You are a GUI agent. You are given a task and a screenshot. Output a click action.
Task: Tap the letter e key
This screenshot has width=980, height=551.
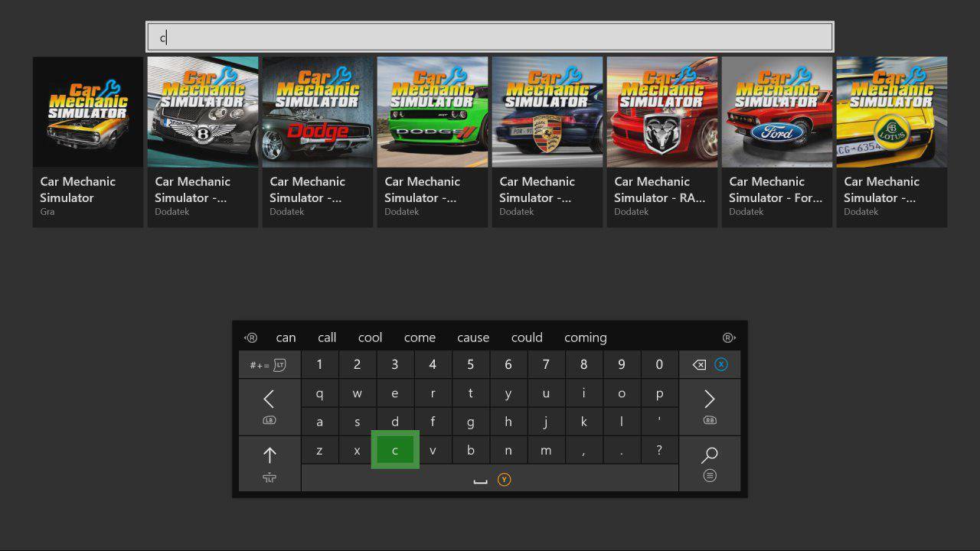[395, 394]
